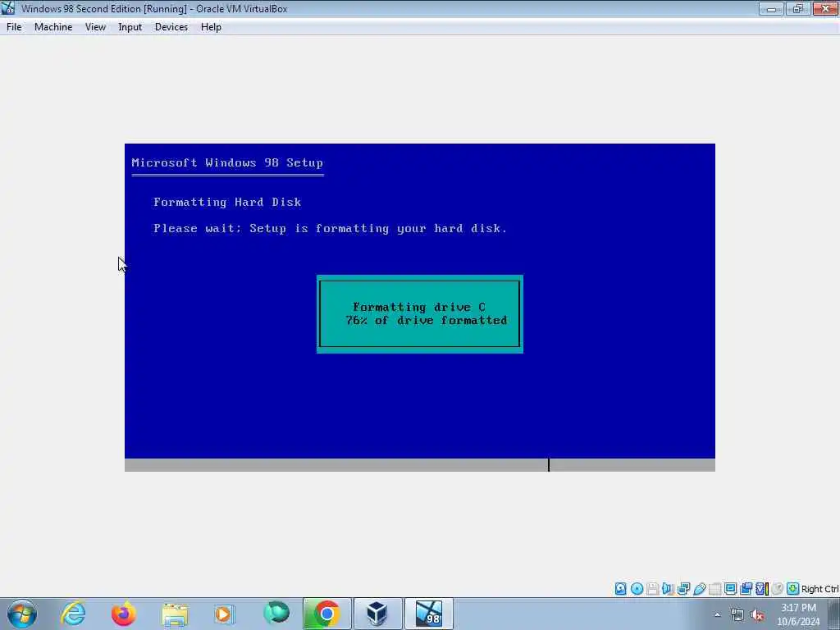
Task: Click the 'Formatting Hard Disk' text
Action: (227, 202)
